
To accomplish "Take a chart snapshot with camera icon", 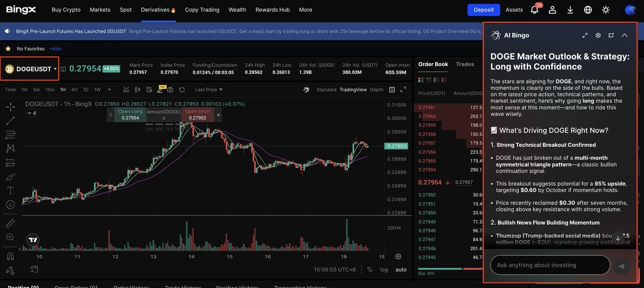I will [x=170, y=90].
